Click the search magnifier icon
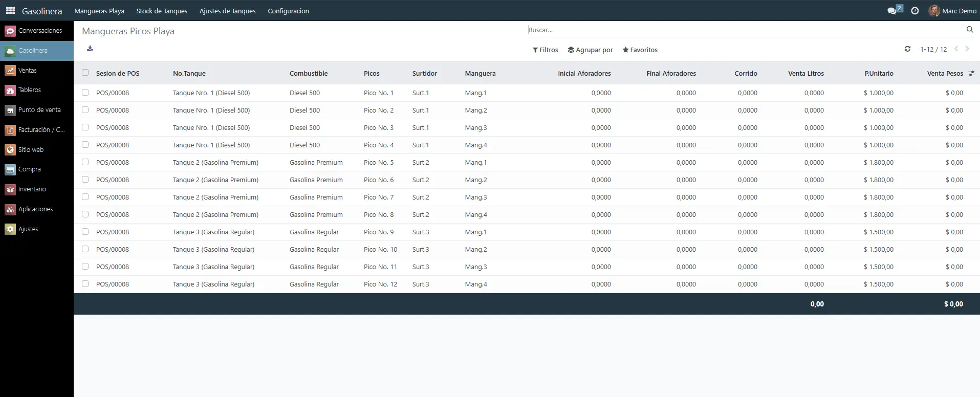 (970, 30)
